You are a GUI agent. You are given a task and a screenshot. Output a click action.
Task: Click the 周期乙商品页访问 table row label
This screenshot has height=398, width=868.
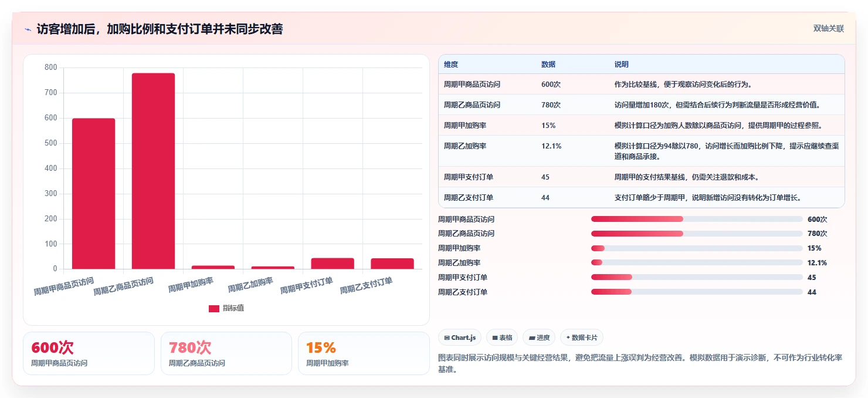pos(472,104)
